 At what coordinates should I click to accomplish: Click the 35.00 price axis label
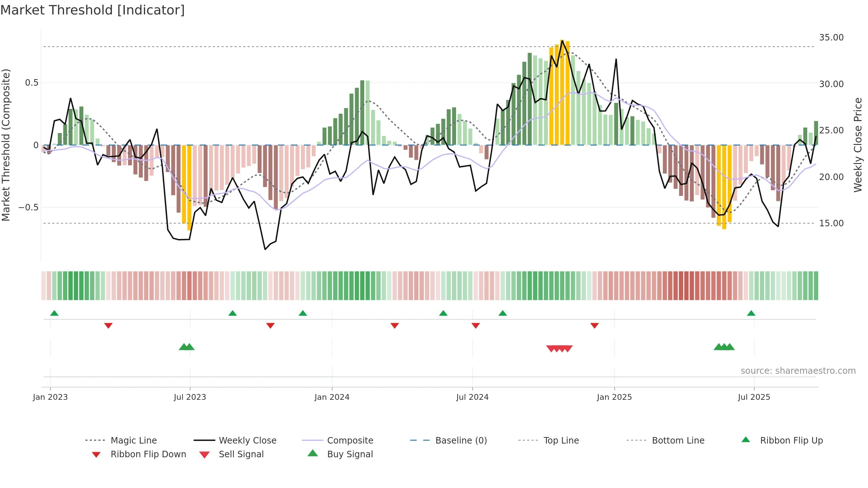point(831,38)
